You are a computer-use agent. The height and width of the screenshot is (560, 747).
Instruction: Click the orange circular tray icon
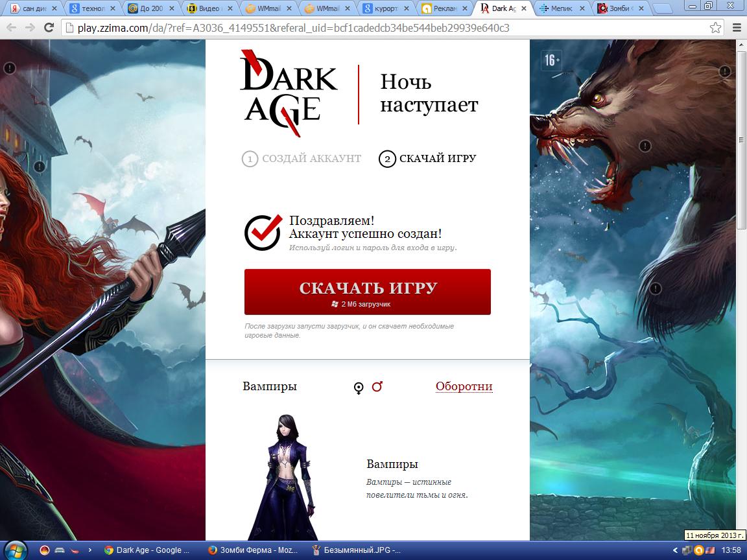pyautogui.click(x=698, y=550)
